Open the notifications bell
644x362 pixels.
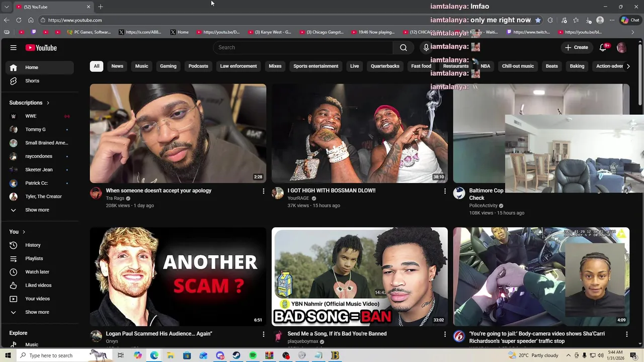pyautogui.click(x=603, y=47)
